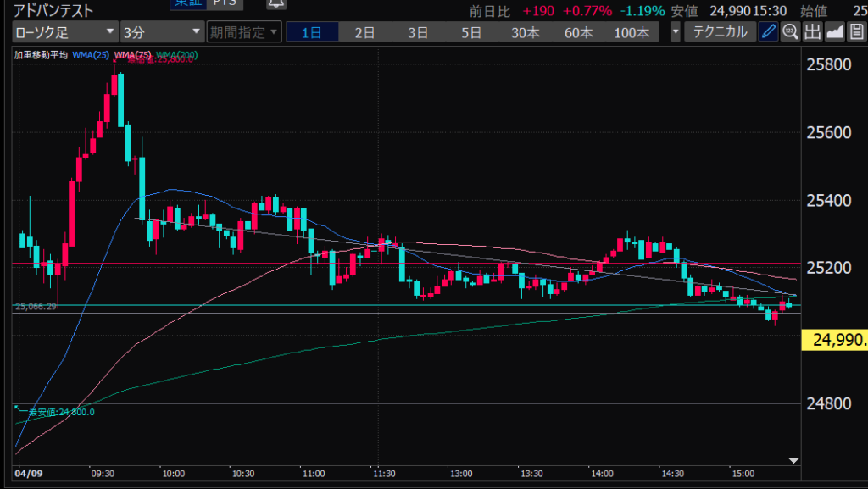Image resolution: width=868 pixels, height=489 pixels.
Task: Select the 2日 range button
Action: click(364, 33)
